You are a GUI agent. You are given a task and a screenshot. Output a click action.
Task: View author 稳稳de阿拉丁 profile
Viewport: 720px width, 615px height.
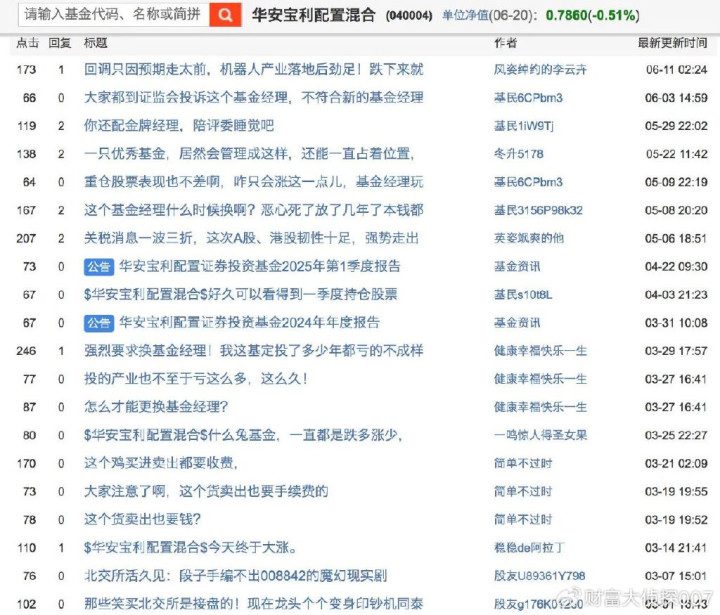529,547
